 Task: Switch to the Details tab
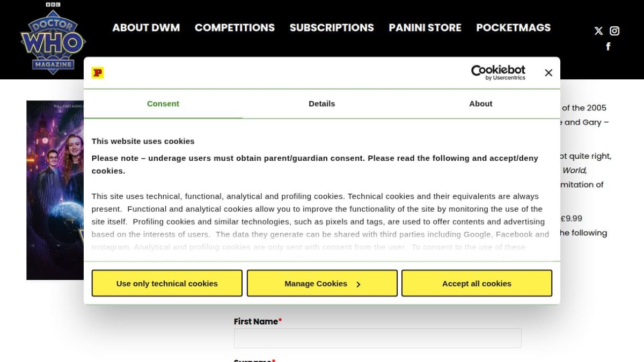[322, 104]
